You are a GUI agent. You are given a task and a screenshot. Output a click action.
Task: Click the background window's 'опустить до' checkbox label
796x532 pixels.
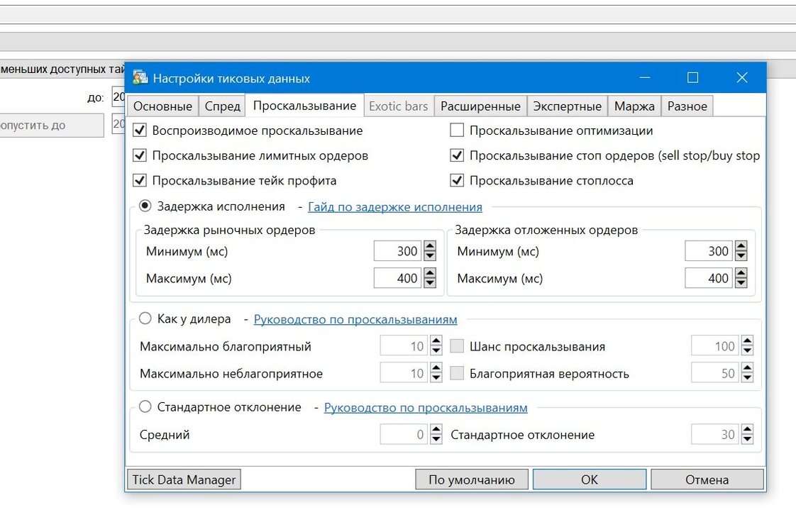33,126
